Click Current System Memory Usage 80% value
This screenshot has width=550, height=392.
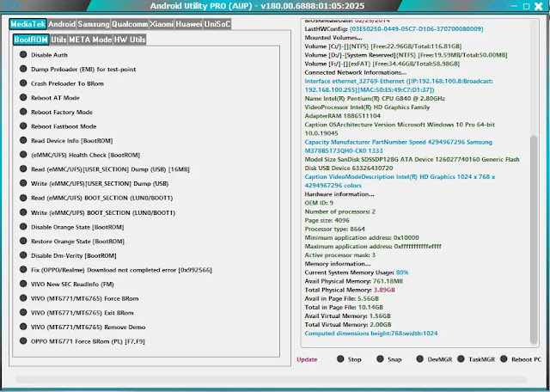[402, 273]
